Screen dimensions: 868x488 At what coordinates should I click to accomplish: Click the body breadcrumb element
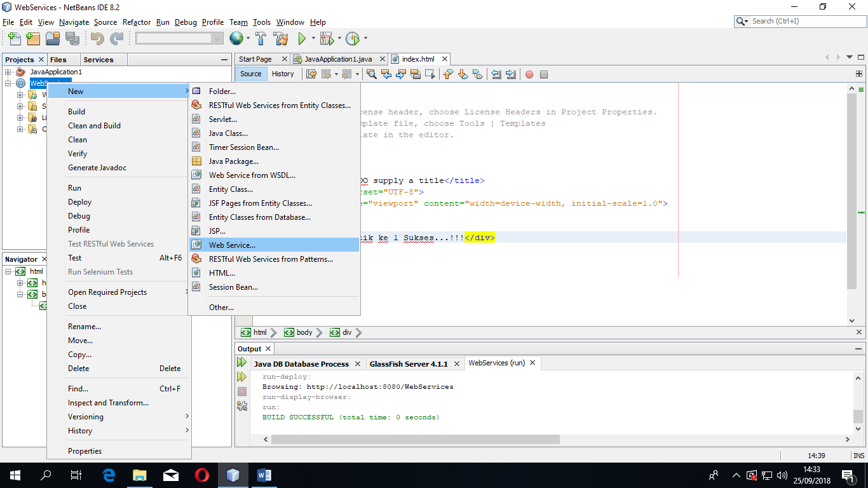[304, 332]
